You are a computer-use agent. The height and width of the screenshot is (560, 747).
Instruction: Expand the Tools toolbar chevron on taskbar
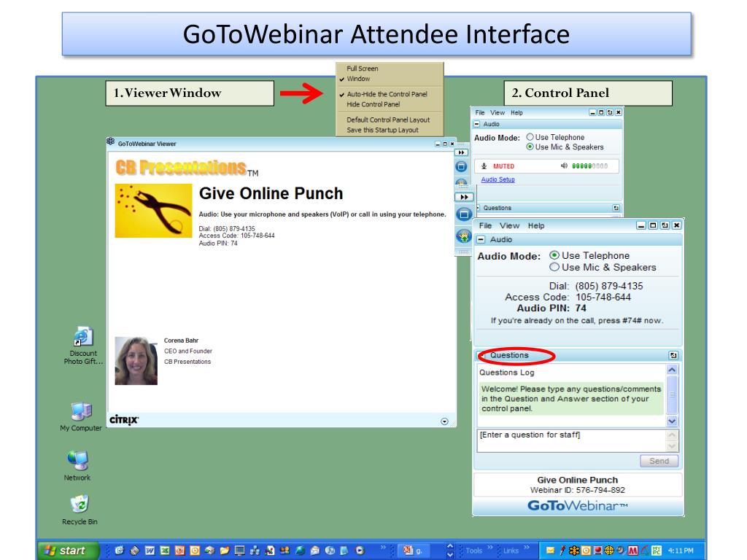click(x=490, y=548)
